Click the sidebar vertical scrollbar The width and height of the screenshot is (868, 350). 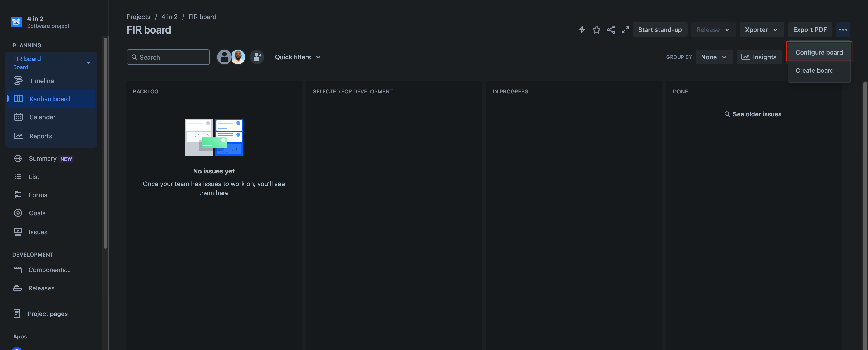coord(105,143)
